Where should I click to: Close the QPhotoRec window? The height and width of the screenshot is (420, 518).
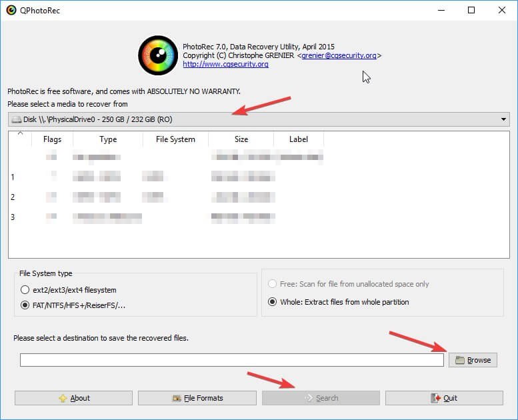click(x=502, y=10)
